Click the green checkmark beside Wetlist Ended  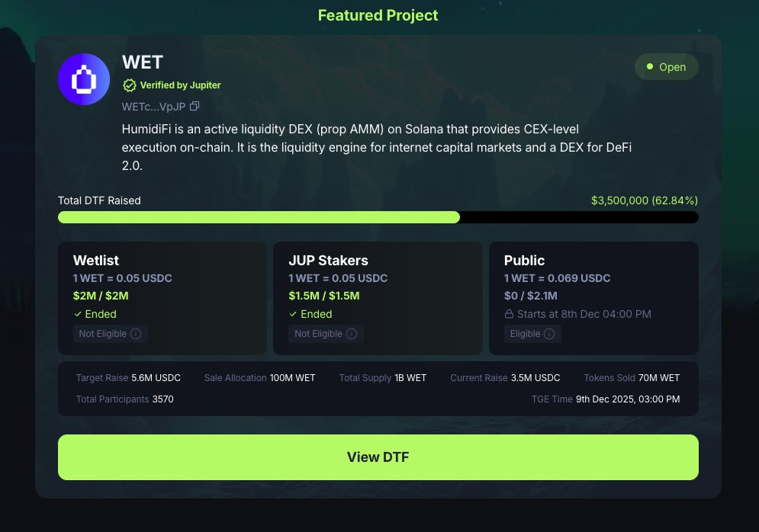[78, 314]
